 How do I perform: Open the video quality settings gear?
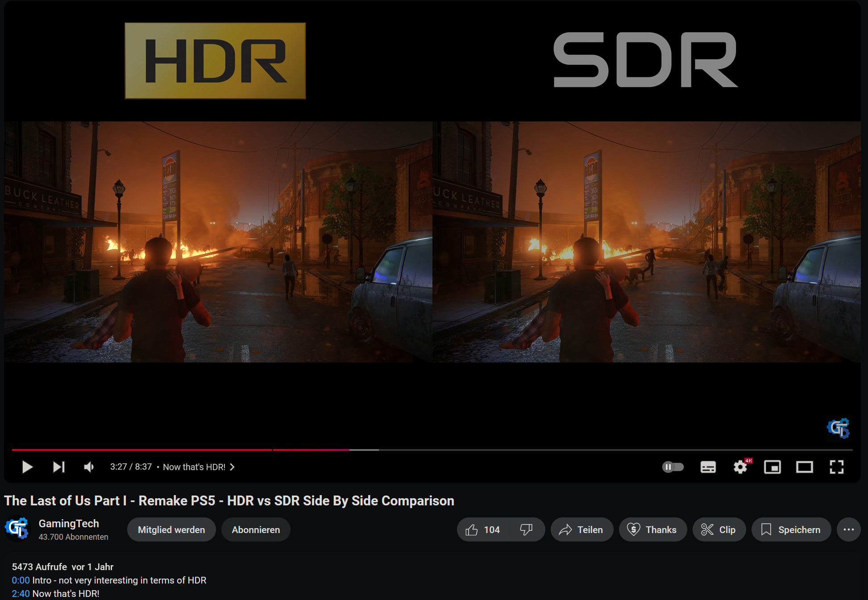pyautogui.click(x=740, y=467)
